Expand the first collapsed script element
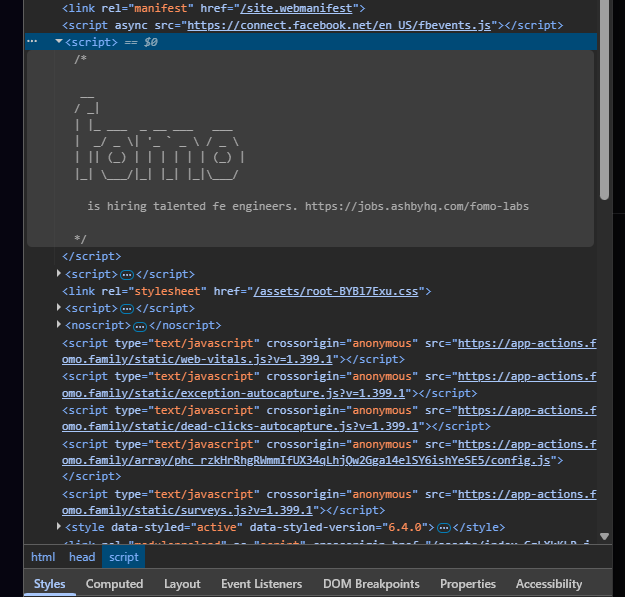The height and width of the screenshot is (597, 625). point(59,273)
